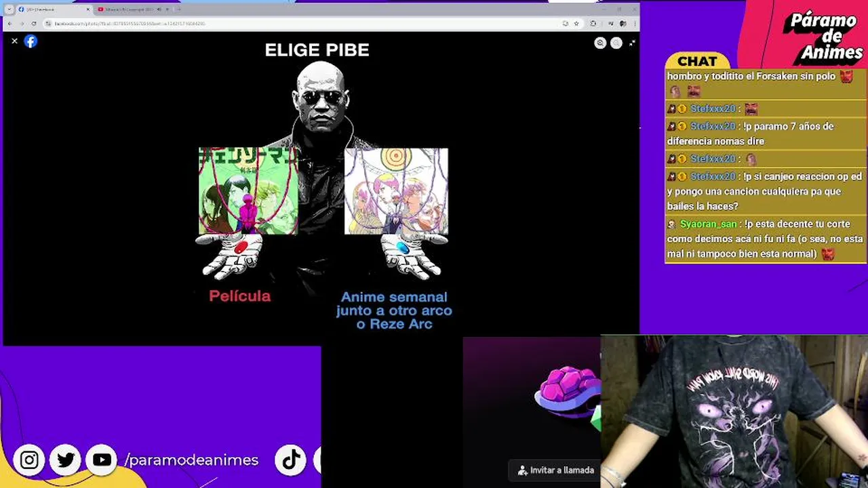
Task: Close the Facebook photo viewer with the X
Action: pyautogui.click(x=14, y=41)
